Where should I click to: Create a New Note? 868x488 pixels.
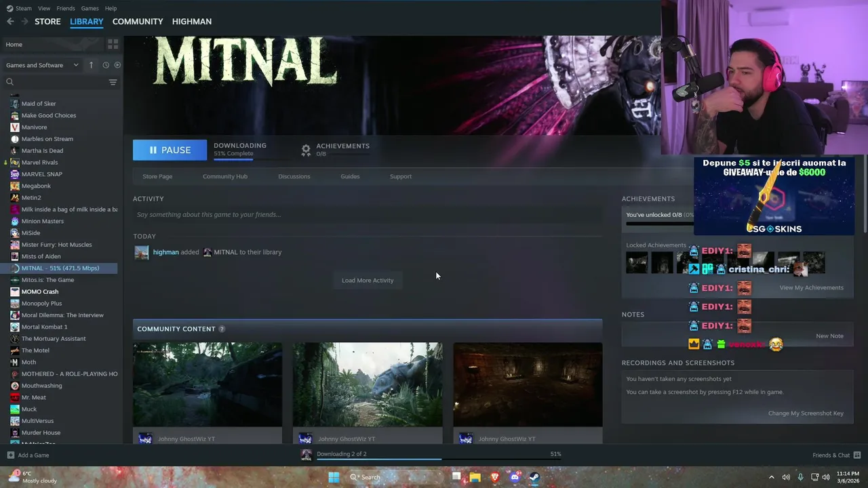click(829, 336)
